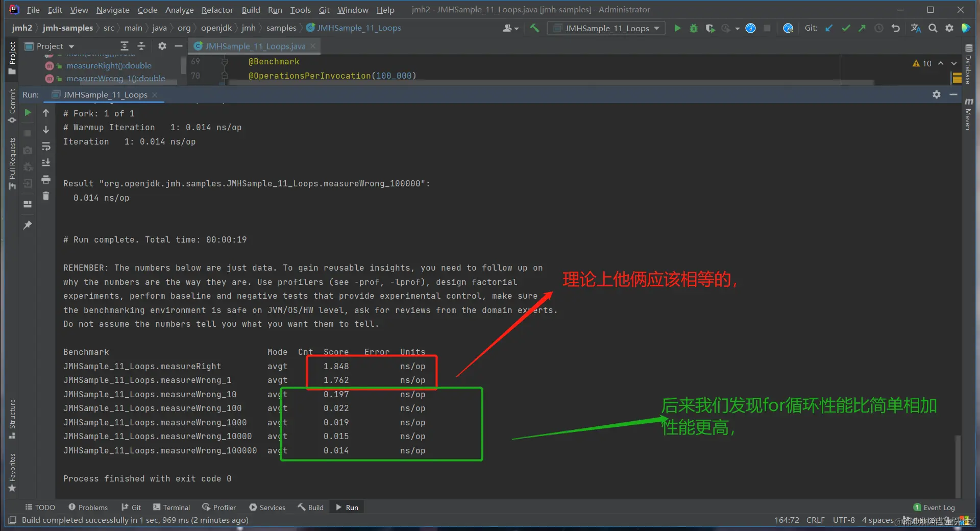Minimize the Run tool window
This screenshot has width=980, height=531.
click(953, 94)
